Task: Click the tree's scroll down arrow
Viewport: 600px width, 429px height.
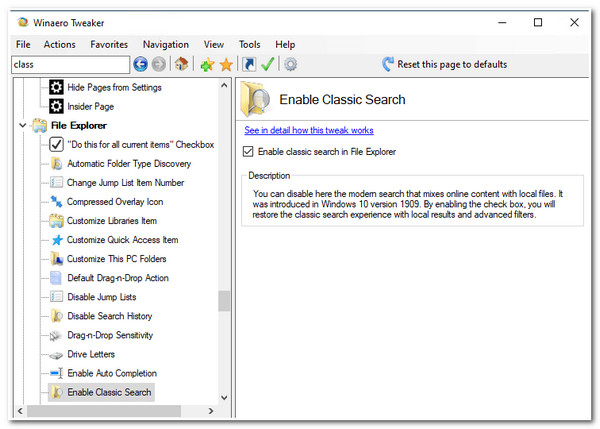Action: (224, 398)
